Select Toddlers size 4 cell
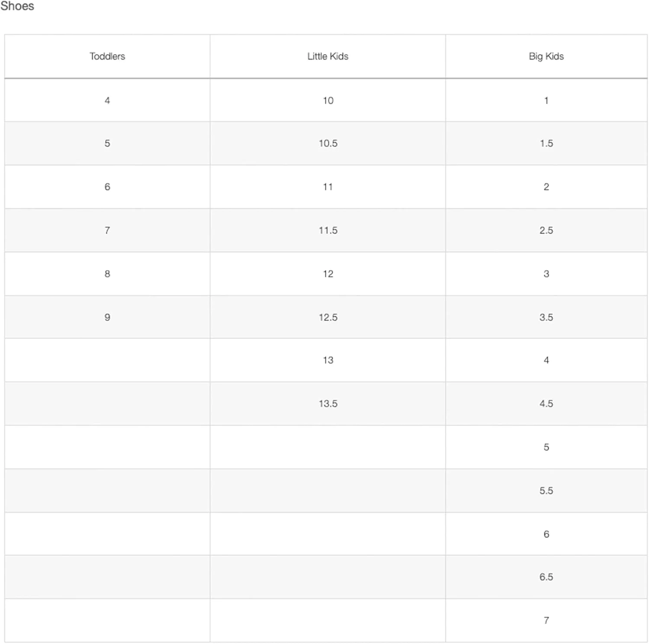649x644 pixels. (x=107, y=100)
